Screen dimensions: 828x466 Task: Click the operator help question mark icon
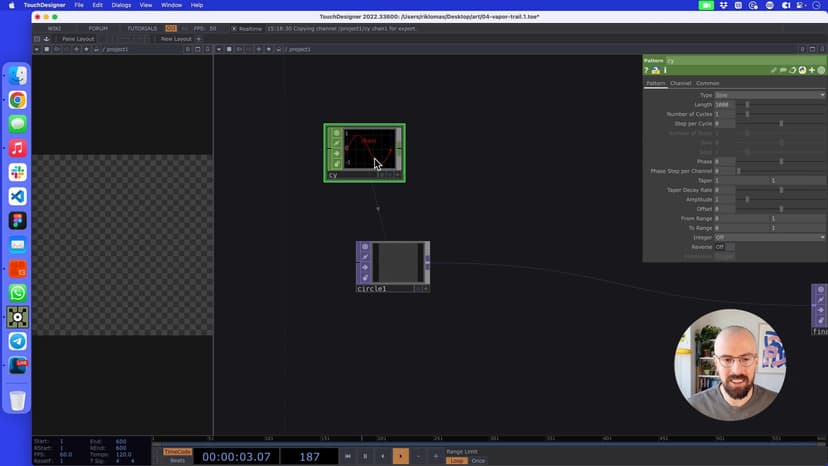point(647,71)
